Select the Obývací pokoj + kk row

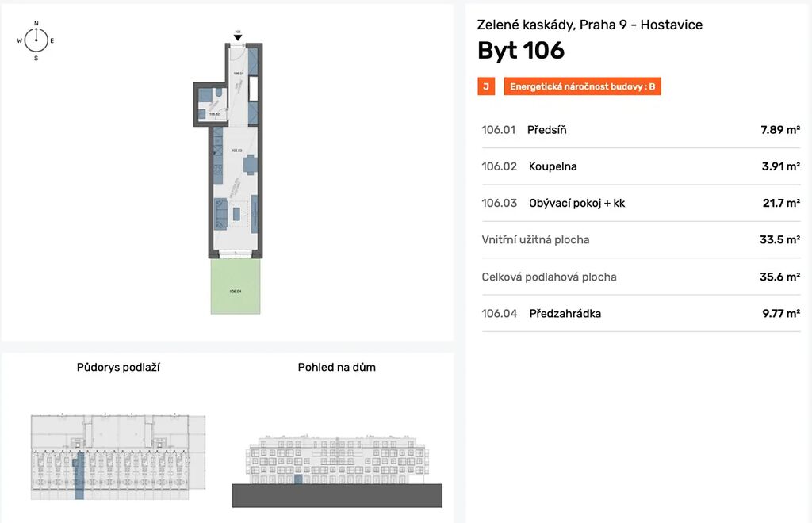pyautogui.click(x=641, y=204)
